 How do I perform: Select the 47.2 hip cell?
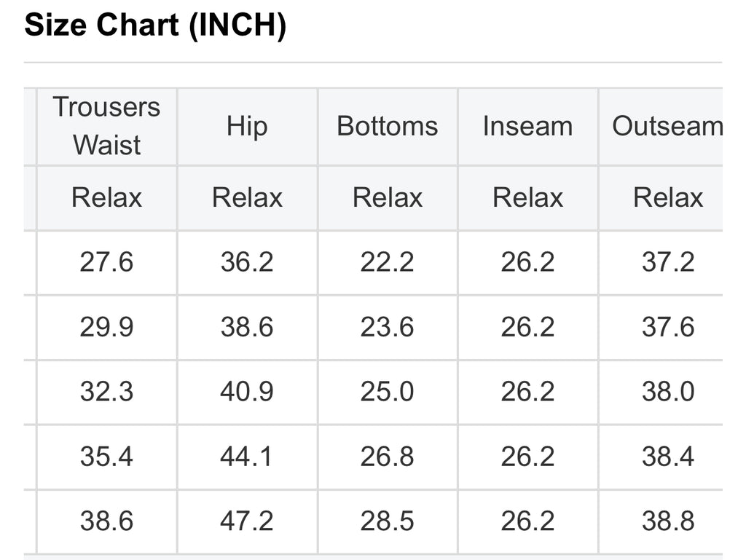[x=247, y=521]
